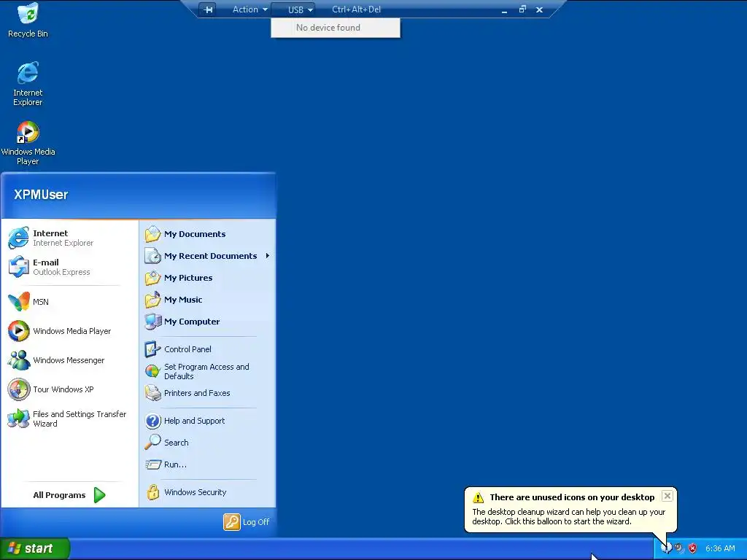Open Control Panel
The height and width of the screenshot is (560, 747).
coord(208,349)
